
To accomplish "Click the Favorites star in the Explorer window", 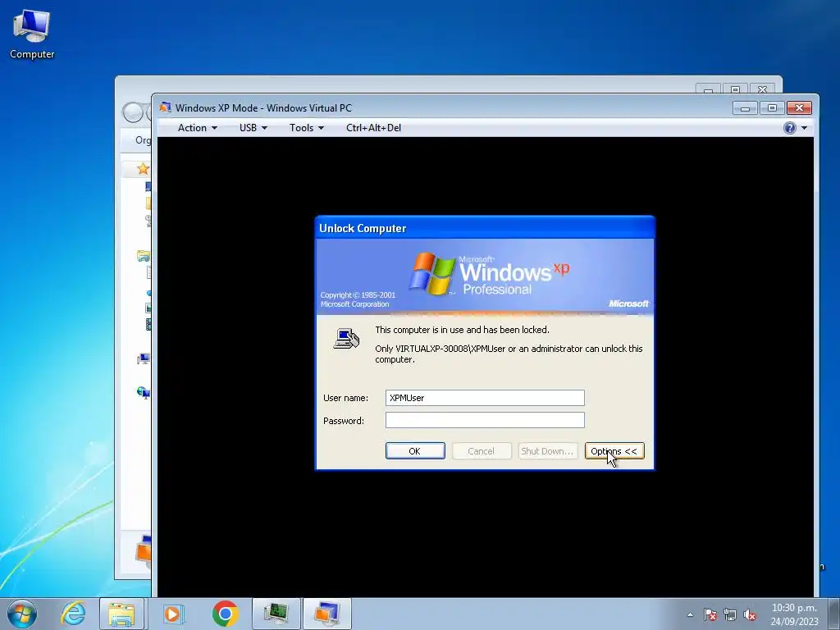I will (143, 169).
